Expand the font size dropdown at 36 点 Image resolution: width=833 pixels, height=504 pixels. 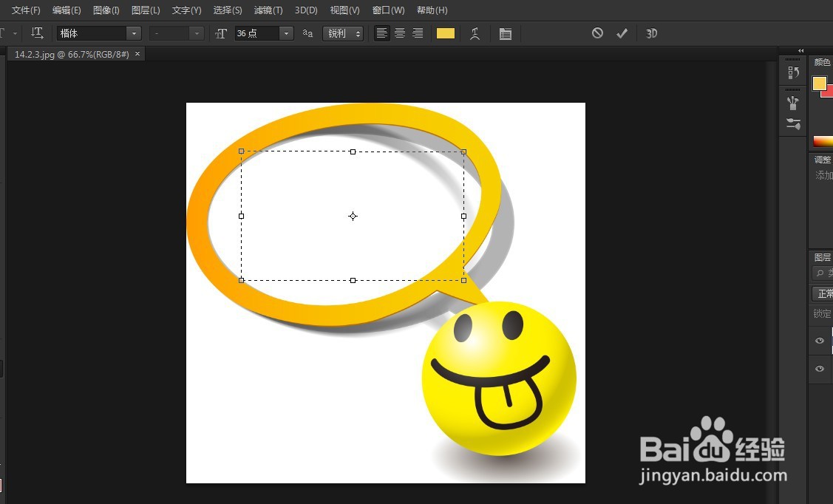click(285, 33)
